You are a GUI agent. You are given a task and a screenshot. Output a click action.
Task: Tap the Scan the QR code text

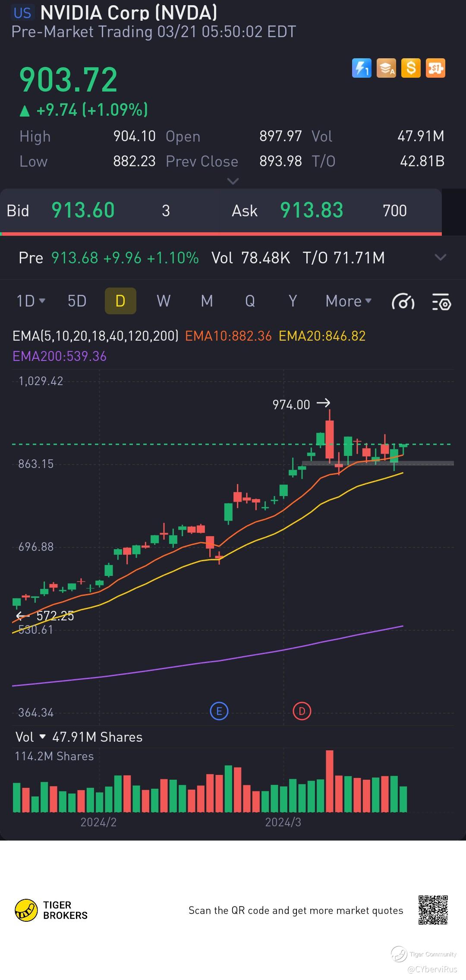296,910
